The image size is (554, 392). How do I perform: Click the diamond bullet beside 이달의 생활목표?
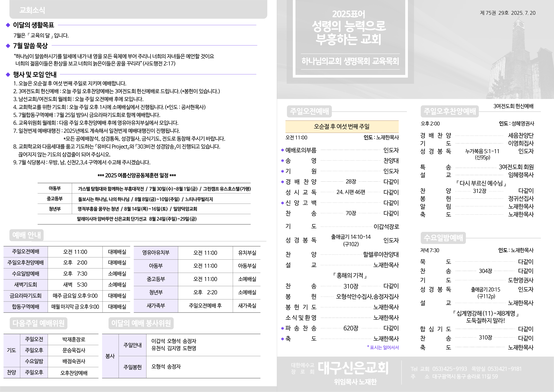click(x=8, y=25)
